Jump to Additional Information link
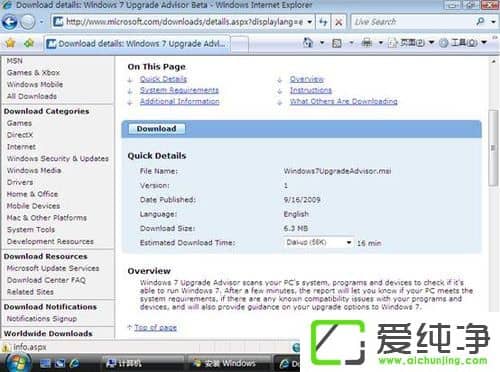500x372 pixels. tap(180, 102)
